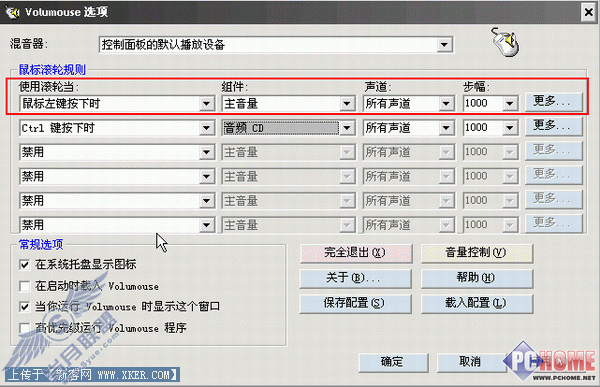Click 更多... button in the Ctrl 键按下时 row
The image size is (600, 387).
pyautogui.click(x=553, y=126)
